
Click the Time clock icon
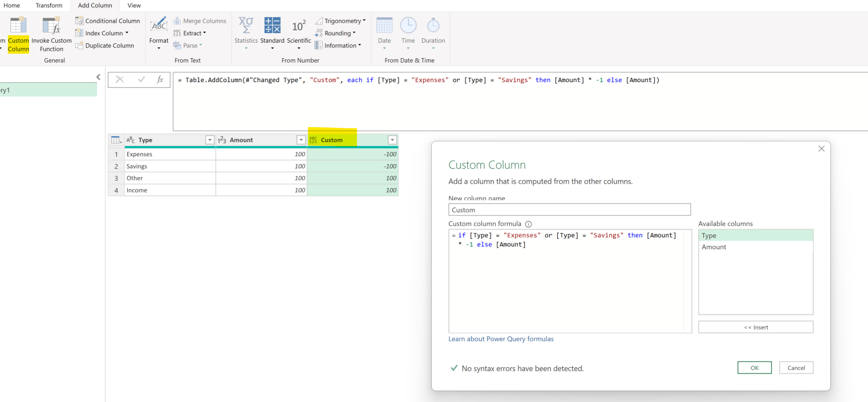(408, 25)
